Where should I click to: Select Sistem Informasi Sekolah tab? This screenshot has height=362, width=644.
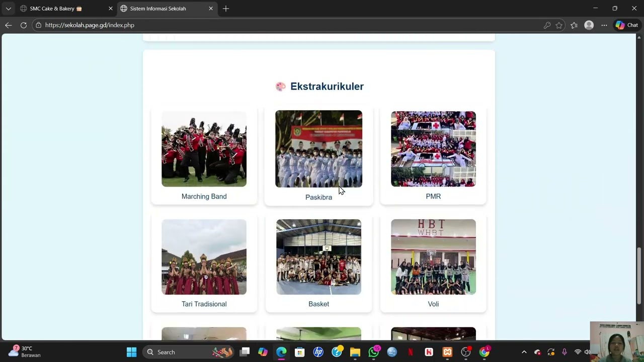[x=167, y=9]
